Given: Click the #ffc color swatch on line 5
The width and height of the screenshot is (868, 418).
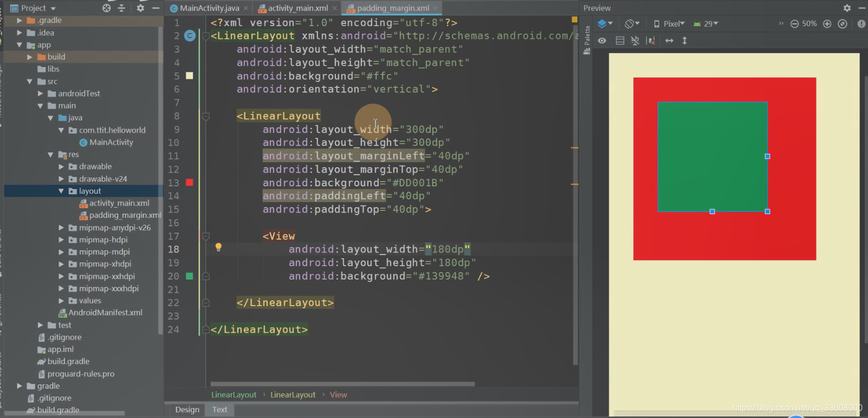Looking at the screenshot, I should [x=189, y=76].
